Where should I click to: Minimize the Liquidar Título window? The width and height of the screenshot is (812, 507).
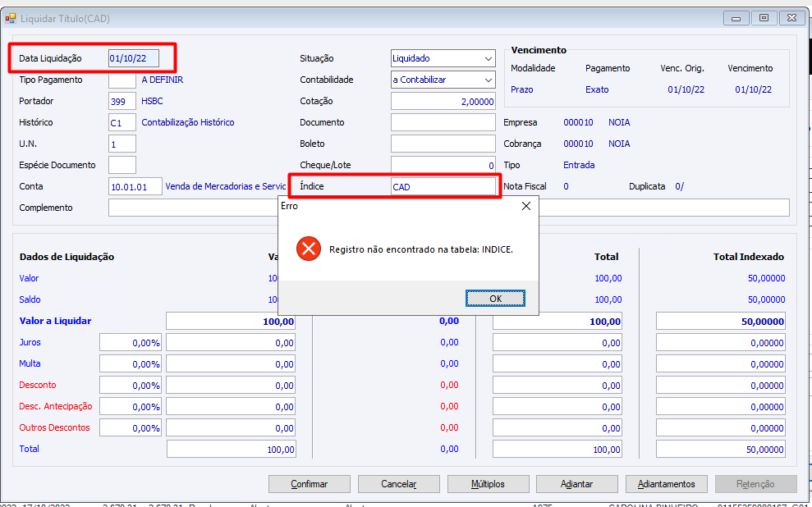point(736,19)
